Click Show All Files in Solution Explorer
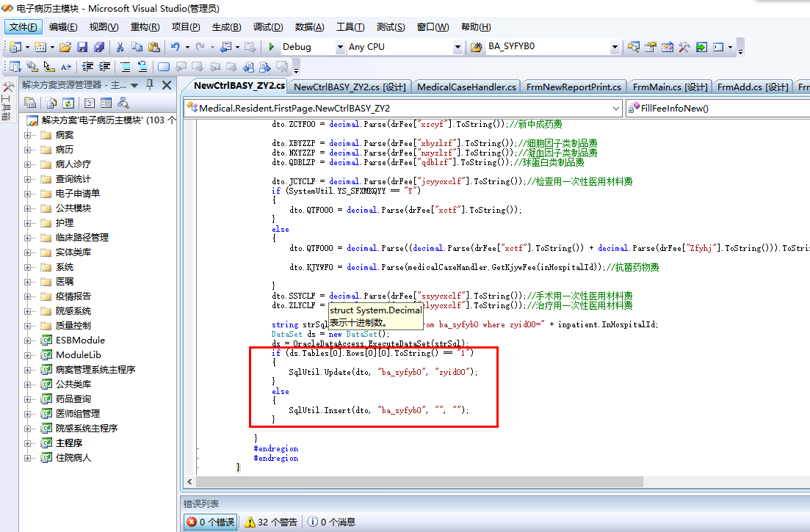The width and height of the screenshot is (810, 532). click(x=51, y=103)
